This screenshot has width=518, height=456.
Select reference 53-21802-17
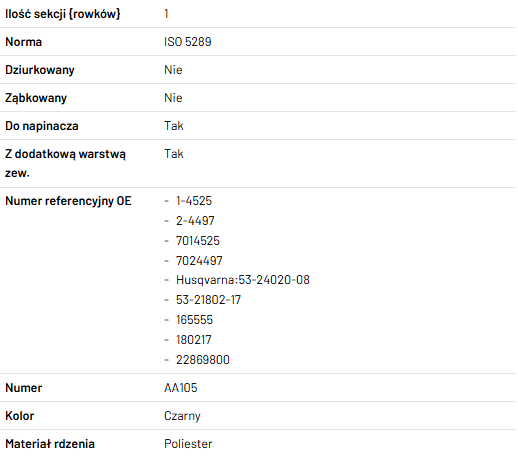(x=208, y=300)
